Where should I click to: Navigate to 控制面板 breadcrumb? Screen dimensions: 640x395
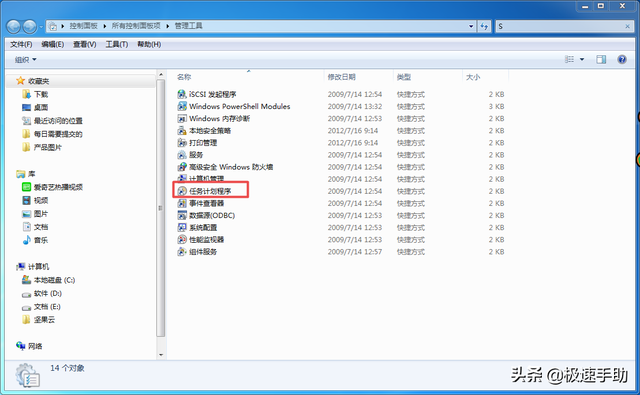point(83,26)
